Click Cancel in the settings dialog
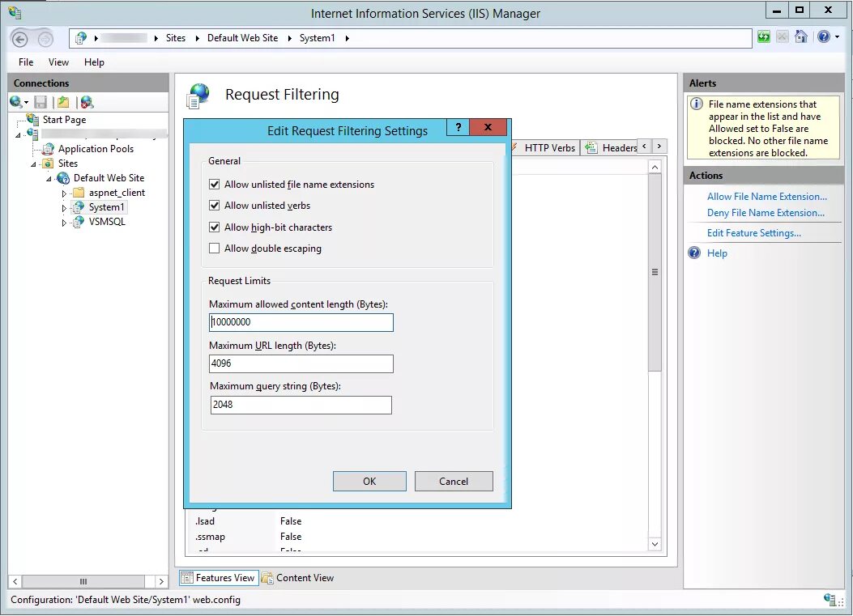 [454, 481]
